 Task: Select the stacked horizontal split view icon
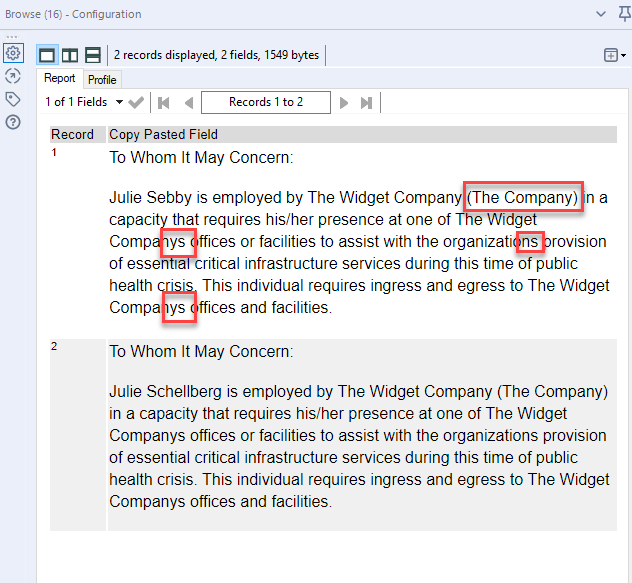click(93, 55)
